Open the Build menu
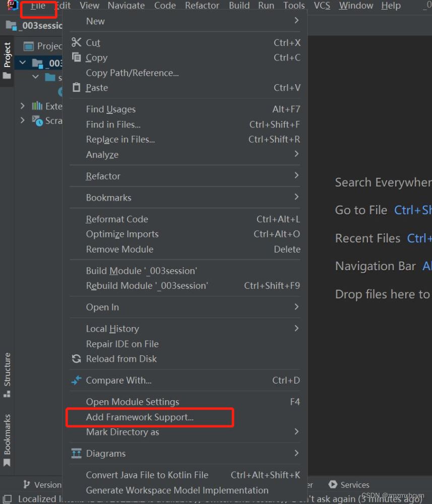Image resolution: width=432 pixels, height=504 pixels. coord(239,6)
